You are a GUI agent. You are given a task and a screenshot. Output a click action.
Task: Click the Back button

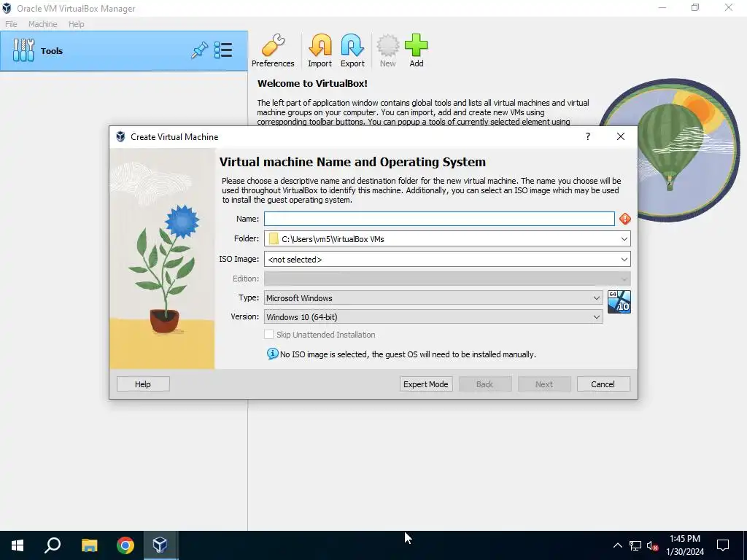coord(485,384)
